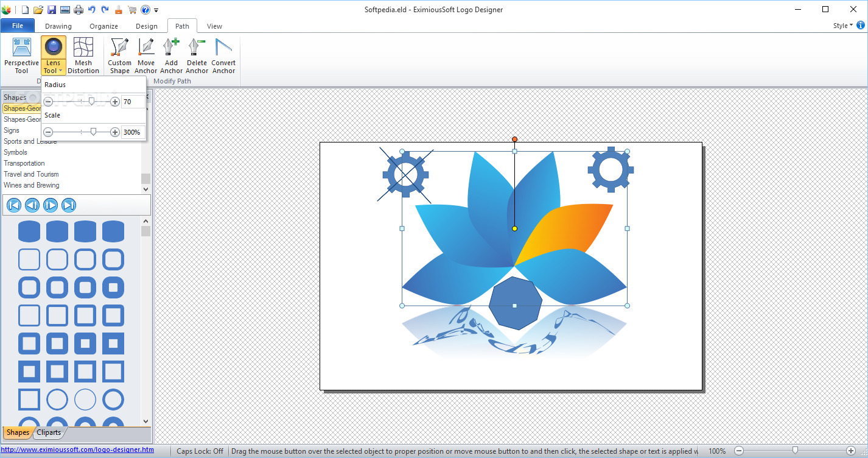The image size is (868, 458).
Task: Click the 100% zoom level in status bar
Action: click(717, 451)
